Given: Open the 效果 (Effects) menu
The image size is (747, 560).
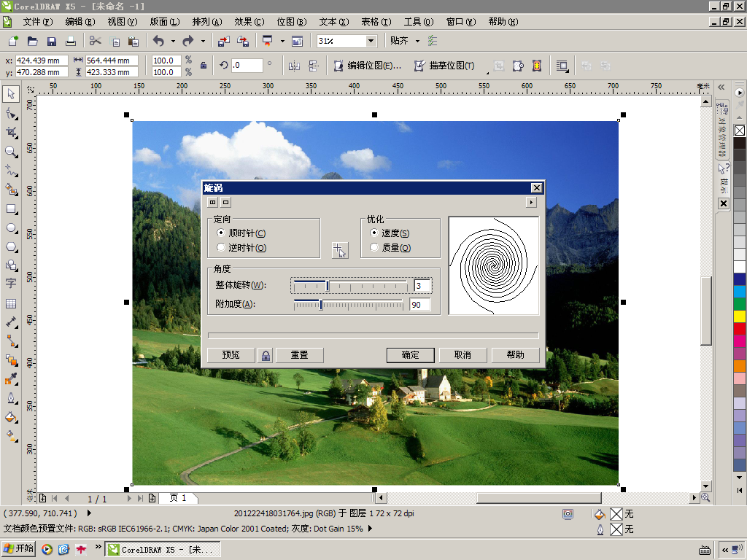Looking at the screenshot, I should [x=249, y=22].
